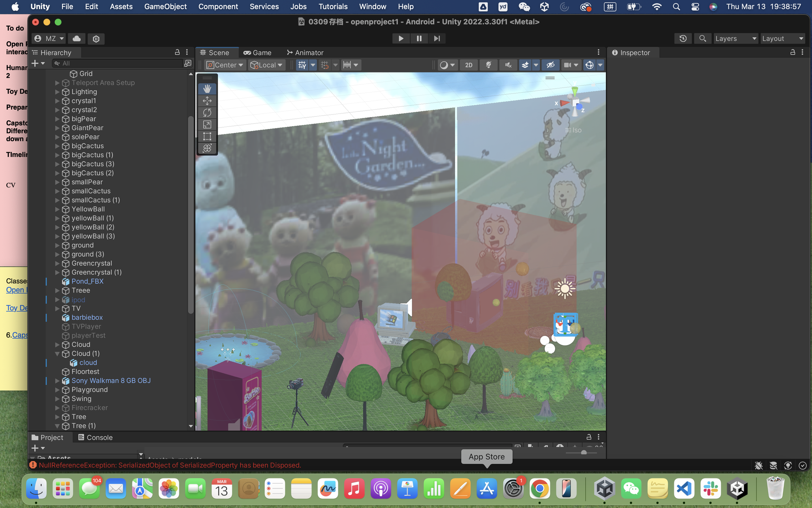Select the Scale tool
The width and height of the screenshot is (812, 508).
point(207,124)
